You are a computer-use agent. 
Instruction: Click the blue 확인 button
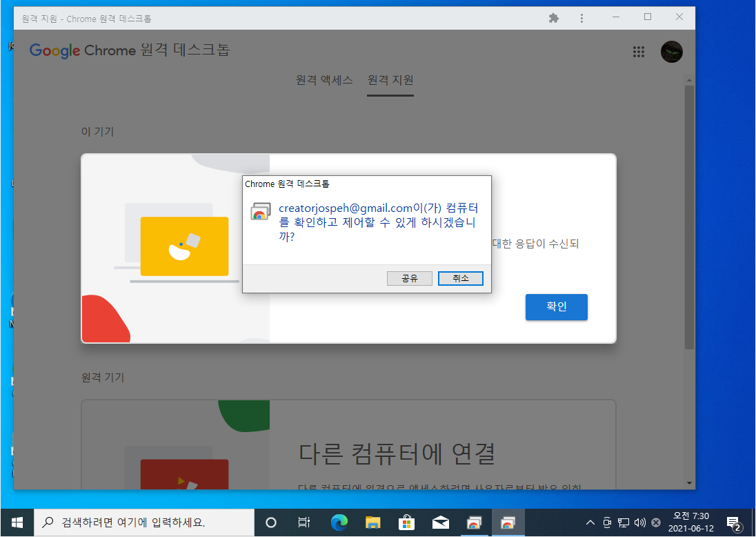557,307
